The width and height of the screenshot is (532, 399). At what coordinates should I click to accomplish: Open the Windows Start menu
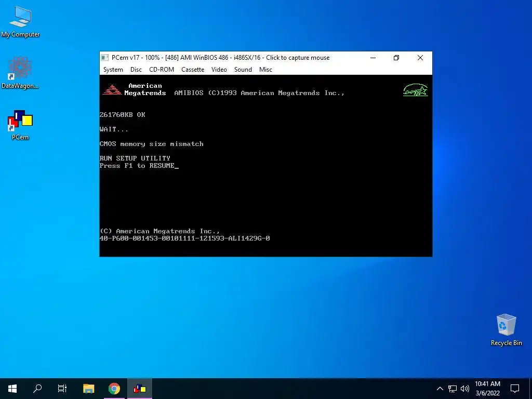12,389
